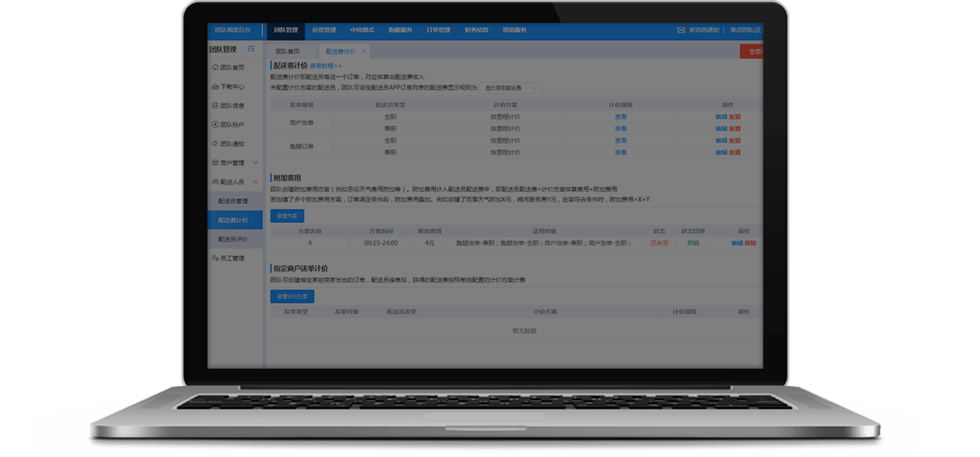Expand the 商户管理 sidebar group
This screenshot has width=980, height=457.
[x=255, y=163]
